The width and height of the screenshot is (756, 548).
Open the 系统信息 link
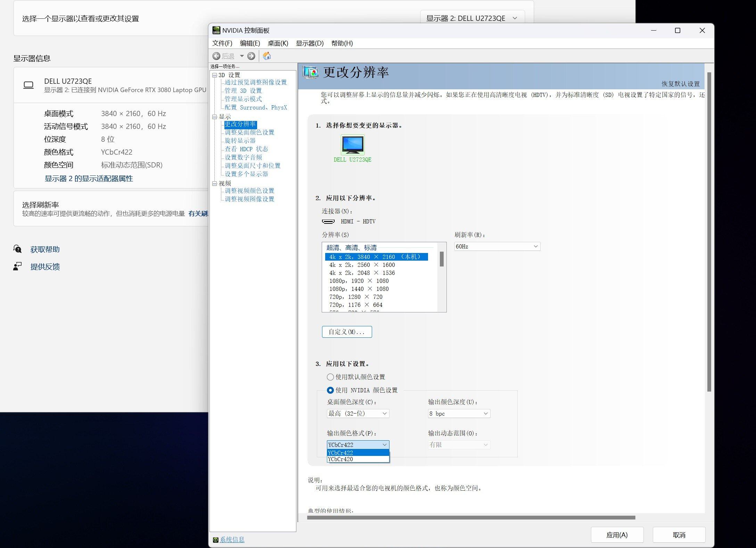tap(232, 540)
